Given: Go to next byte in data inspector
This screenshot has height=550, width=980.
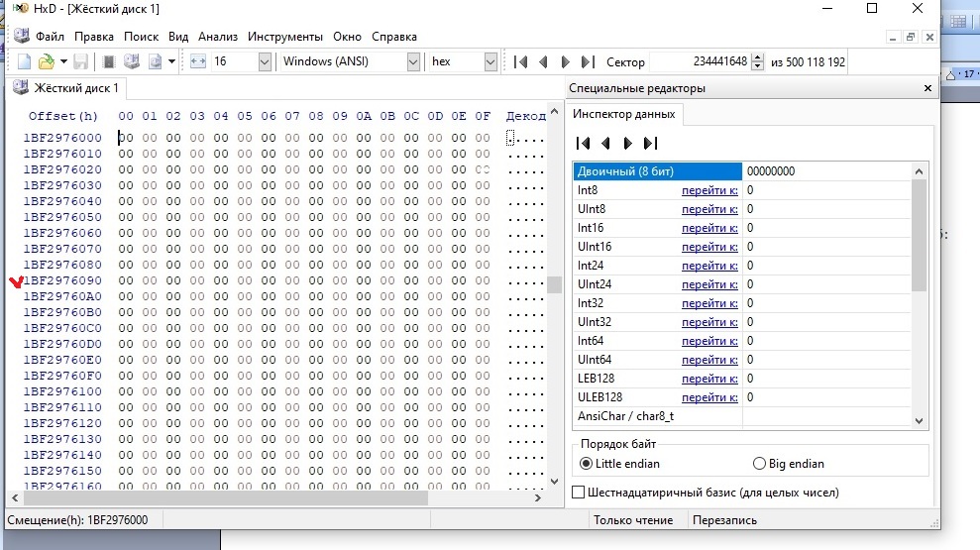Looking at the screenshot, I should pyautogui.click(x=627, y=143).
